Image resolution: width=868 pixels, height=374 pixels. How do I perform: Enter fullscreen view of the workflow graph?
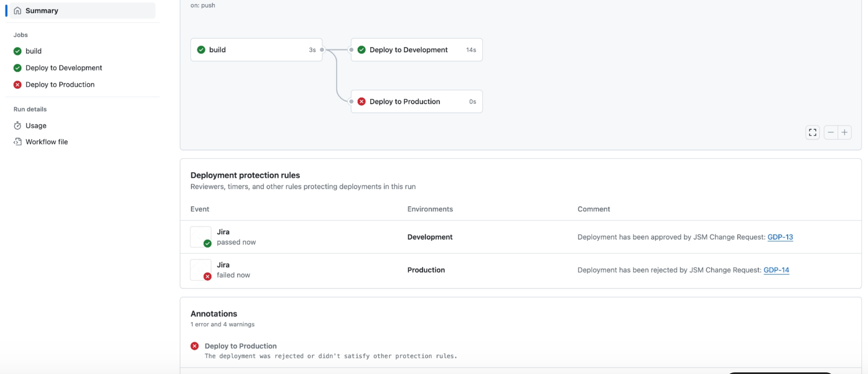812,132
